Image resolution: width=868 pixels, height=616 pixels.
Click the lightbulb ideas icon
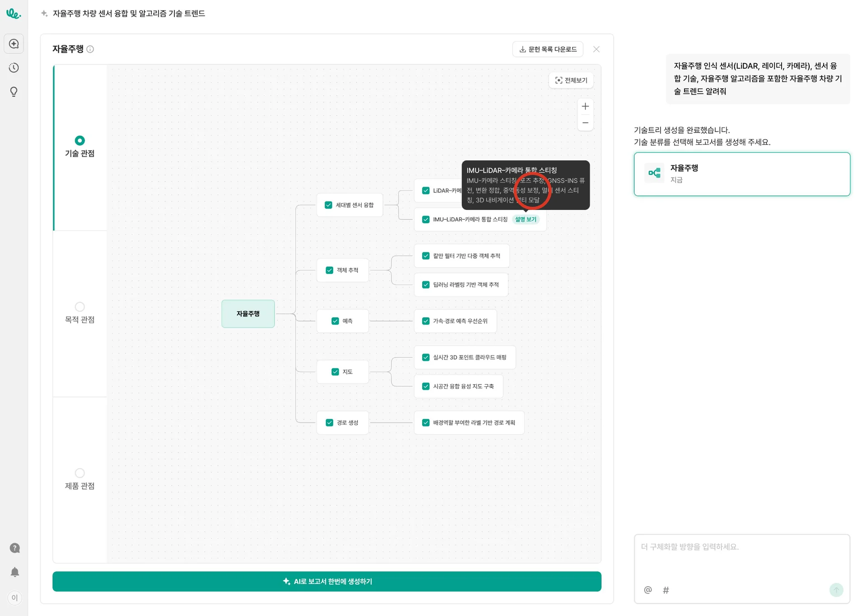(x=14, y=92)
